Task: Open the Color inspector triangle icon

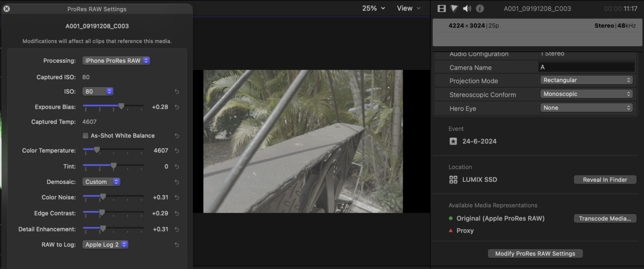Action: pos(454,9)
